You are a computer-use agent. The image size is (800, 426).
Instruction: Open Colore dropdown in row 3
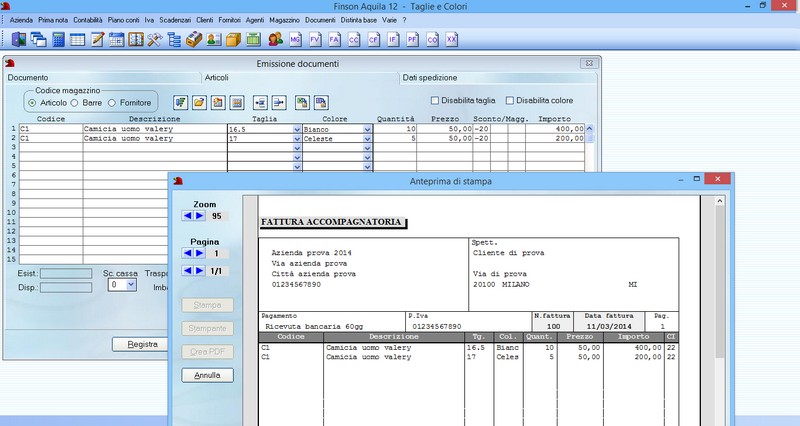point(367,148)
